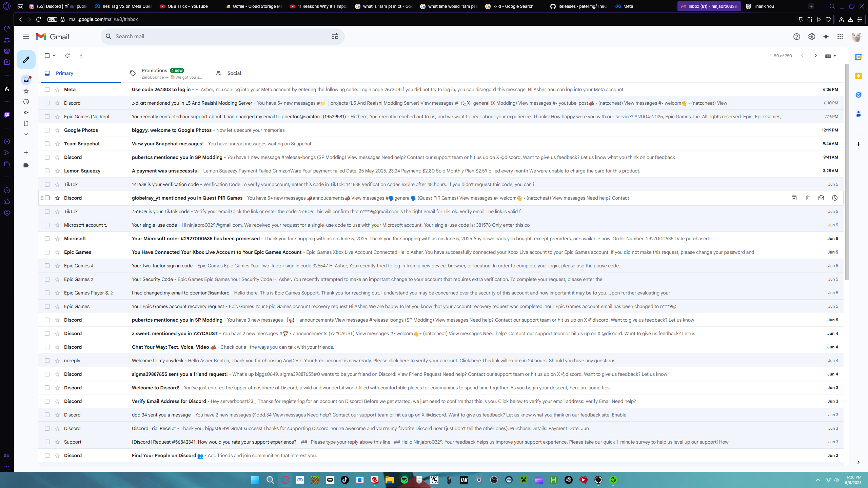Open Gmail support help icon
Image resolution: width=868 pixels, height=488 pixels.
tap(797, 37)
